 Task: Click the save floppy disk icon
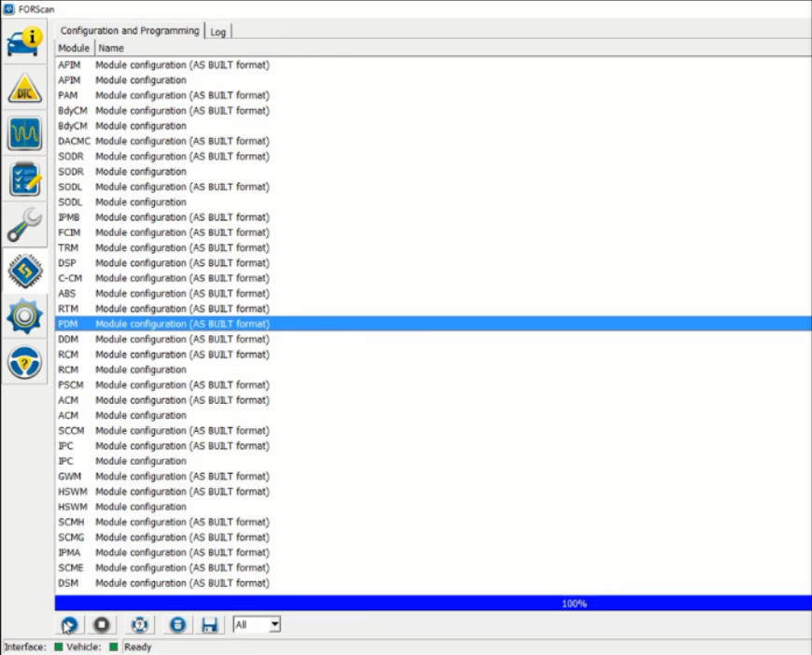coord(210,625)
